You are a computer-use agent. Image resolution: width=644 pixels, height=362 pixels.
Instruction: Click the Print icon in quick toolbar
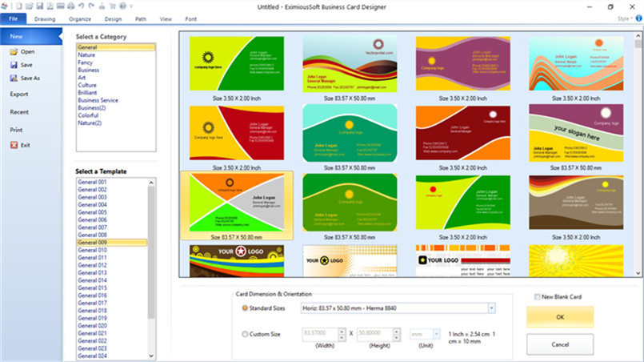tap(70, 6)
